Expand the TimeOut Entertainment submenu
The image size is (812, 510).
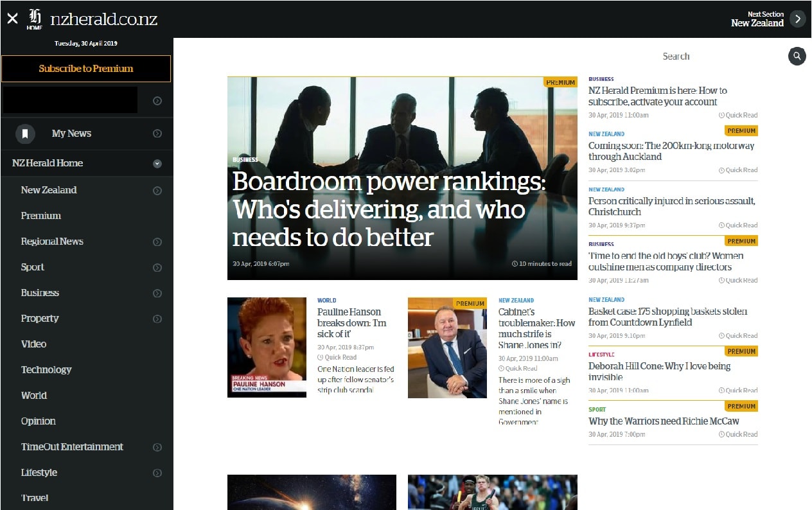coord(157,447)
